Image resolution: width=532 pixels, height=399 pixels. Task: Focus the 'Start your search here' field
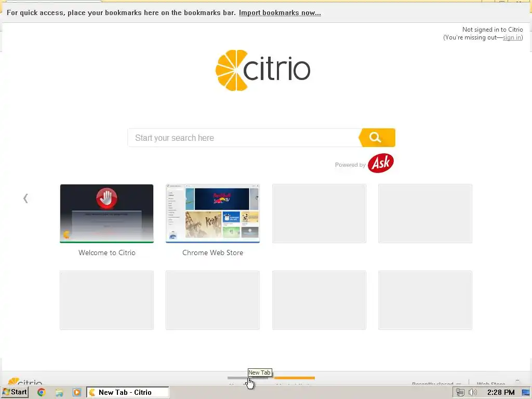pyautogui.click(x=243, y=138)
